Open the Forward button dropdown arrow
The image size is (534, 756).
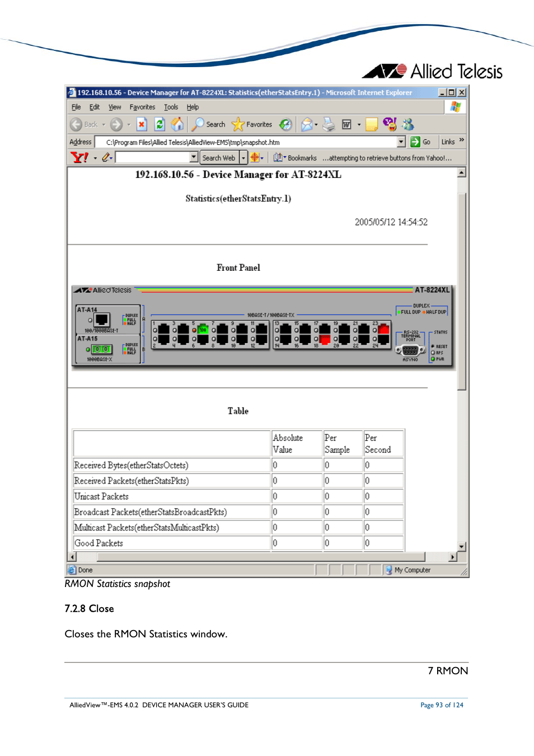pyautogui.click(x=129, y=125)
